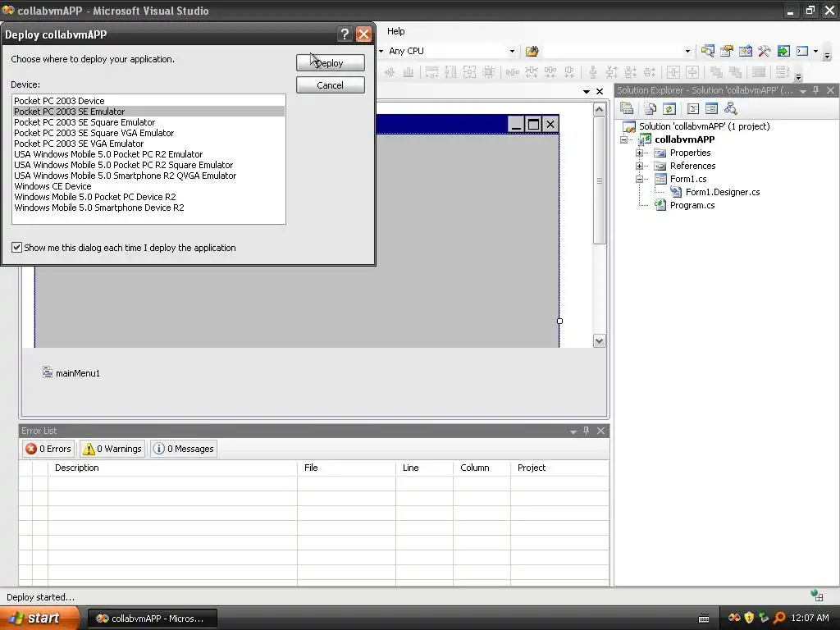Image resolution: width=840 pixels, height=630 pixels.
Task: Open Solution Explorer from the toolbar icon
Action: (708, 51)
